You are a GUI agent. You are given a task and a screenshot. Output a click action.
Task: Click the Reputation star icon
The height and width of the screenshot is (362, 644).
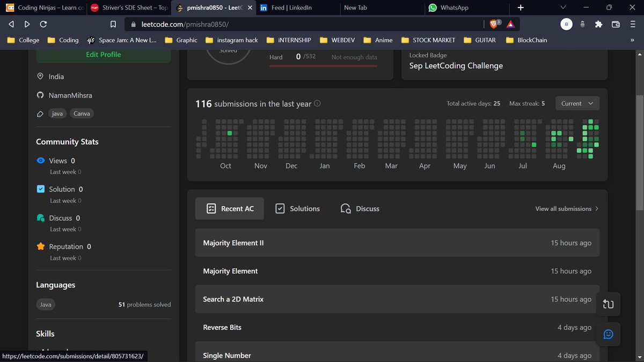(x=41, y=246)
